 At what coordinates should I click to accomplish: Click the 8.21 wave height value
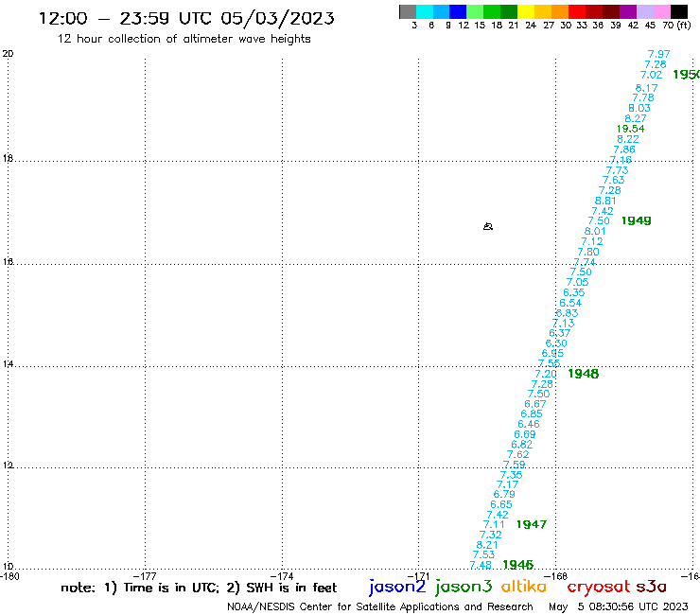click(x=486, y=545)
